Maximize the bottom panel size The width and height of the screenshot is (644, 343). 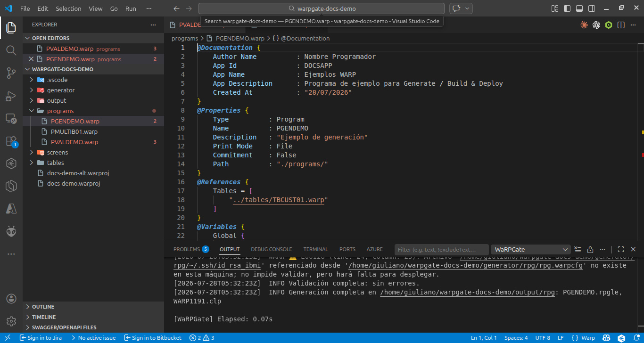(621, 249)
